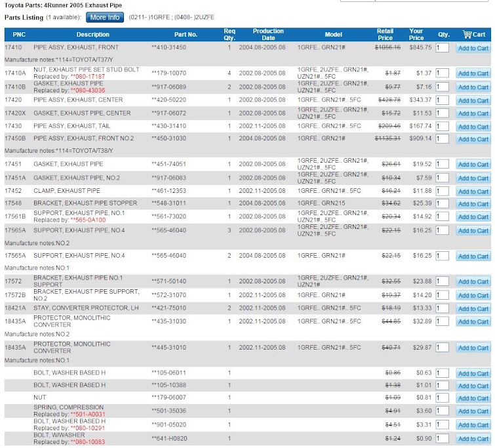495x448 pixels.
Task: Add BOLT, W/WASHER 641-H0820 to cart
Action: (x=473, y=439)
